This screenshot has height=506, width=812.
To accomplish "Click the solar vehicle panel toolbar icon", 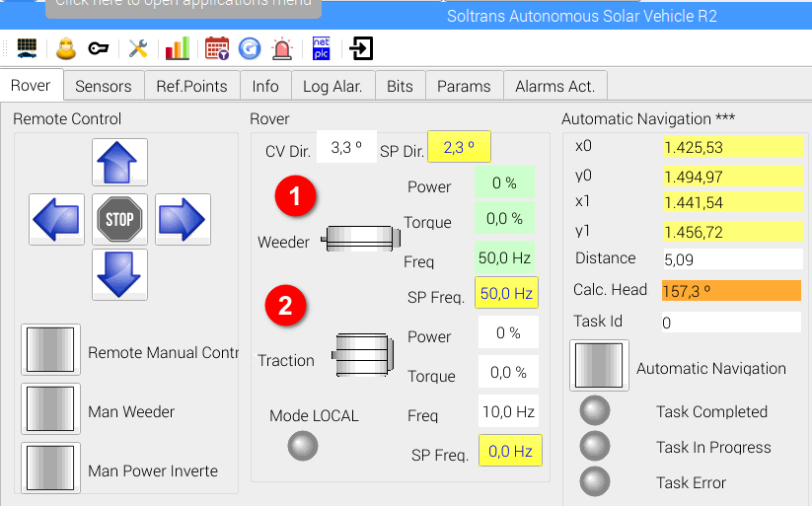I will [27, 48].
